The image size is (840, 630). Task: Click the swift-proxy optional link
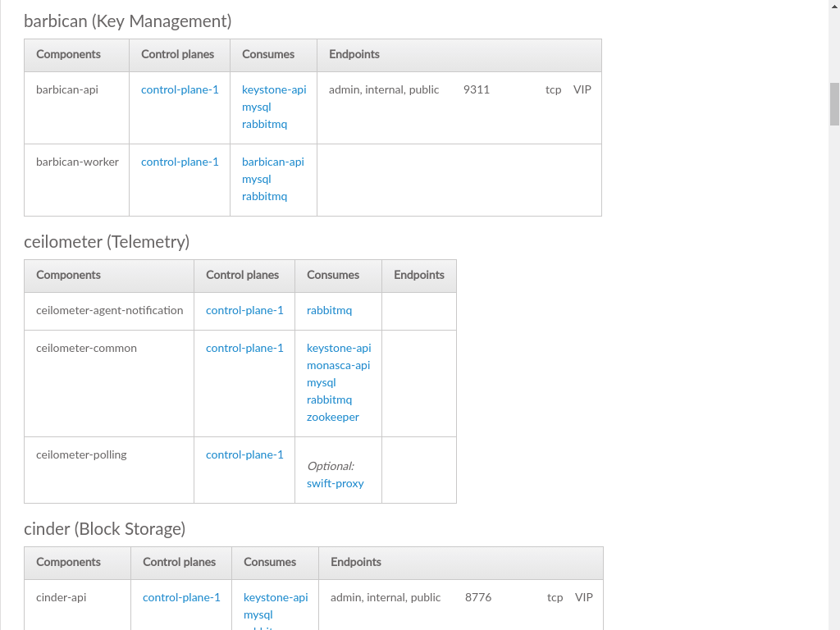pos(335,483)
